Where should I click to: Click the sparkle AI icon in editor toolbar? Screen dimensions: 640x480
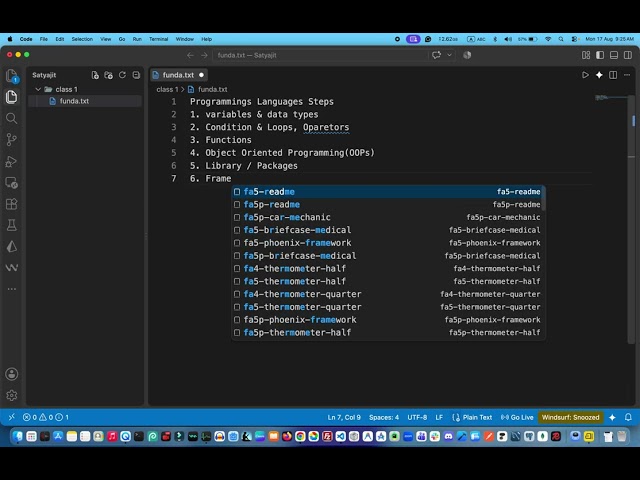tap(599, 75)
